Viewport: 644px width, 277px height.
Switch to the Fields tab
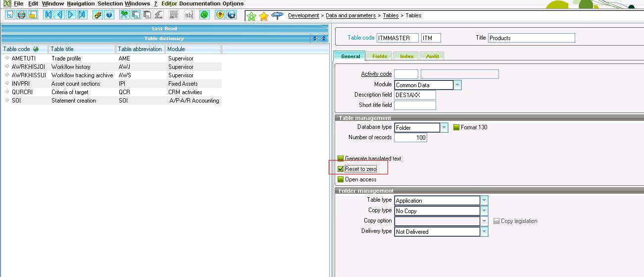380,56
